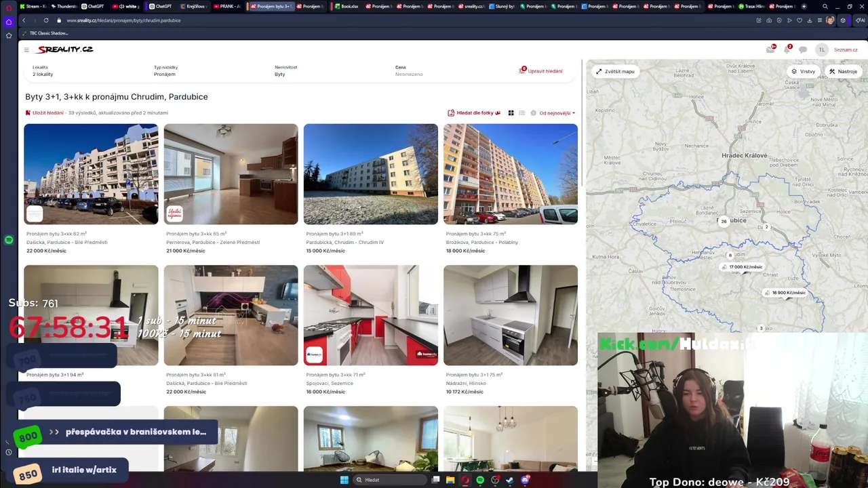
Task: Open Spotify in the Opera sidebar
Action: (9, 240)
